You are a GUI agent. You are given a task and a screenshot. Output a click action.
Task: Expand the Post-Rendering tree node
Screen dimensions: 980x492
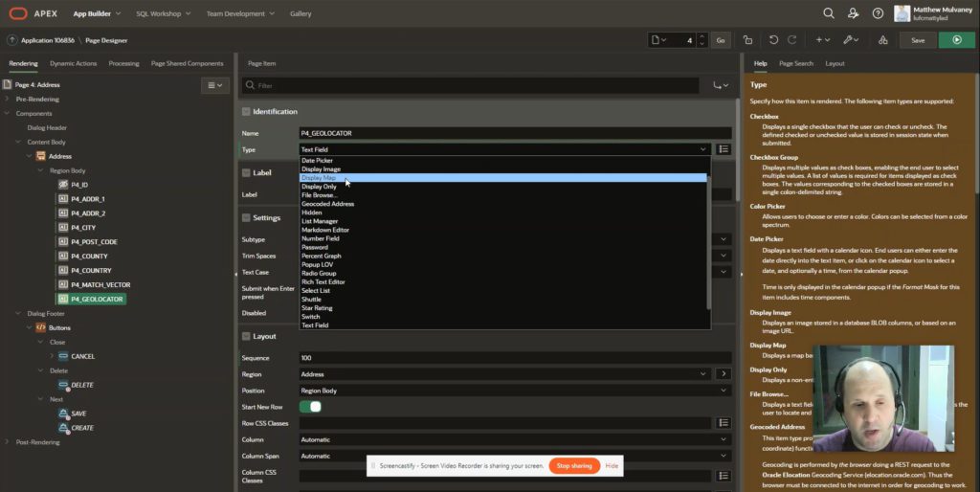click(7, 442)
